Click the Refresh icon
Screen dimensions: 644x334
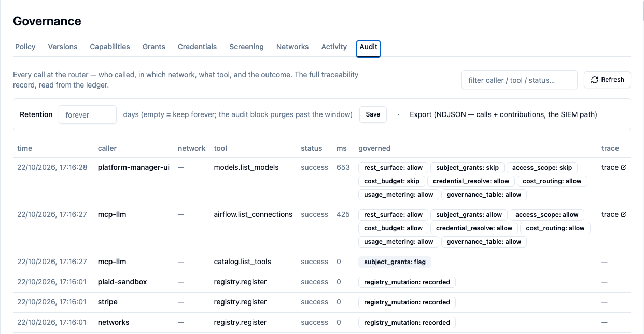[x=594, y=80]
